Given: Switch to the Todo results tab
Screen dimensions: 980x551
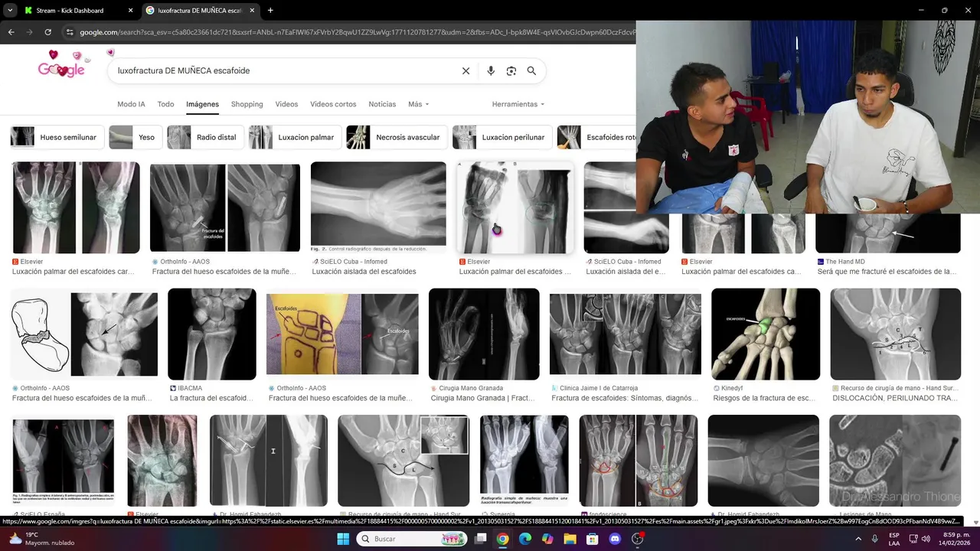Looking at the screenshot, I should pos(165,104).
